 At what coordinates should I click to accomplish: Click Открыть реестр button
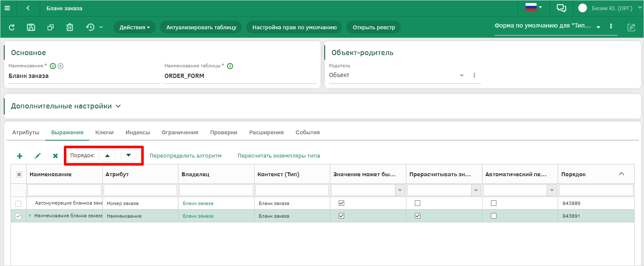coord(374,28)
